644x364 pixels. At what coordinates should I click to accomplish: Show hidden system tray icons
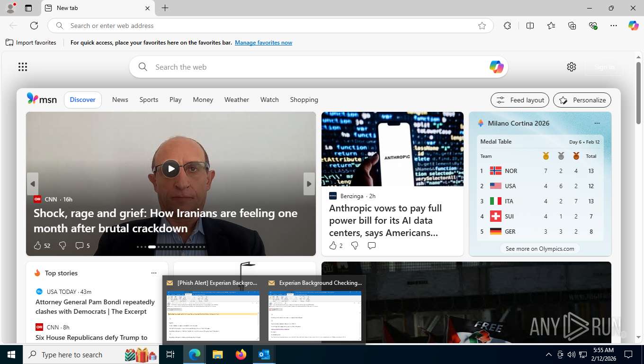click(x=549, y=355)
